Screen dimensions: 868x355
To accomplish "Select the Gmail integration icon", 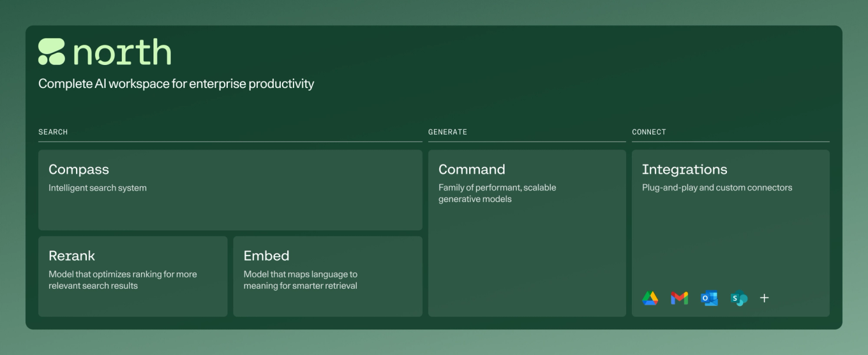I will (x=680, y=298).
